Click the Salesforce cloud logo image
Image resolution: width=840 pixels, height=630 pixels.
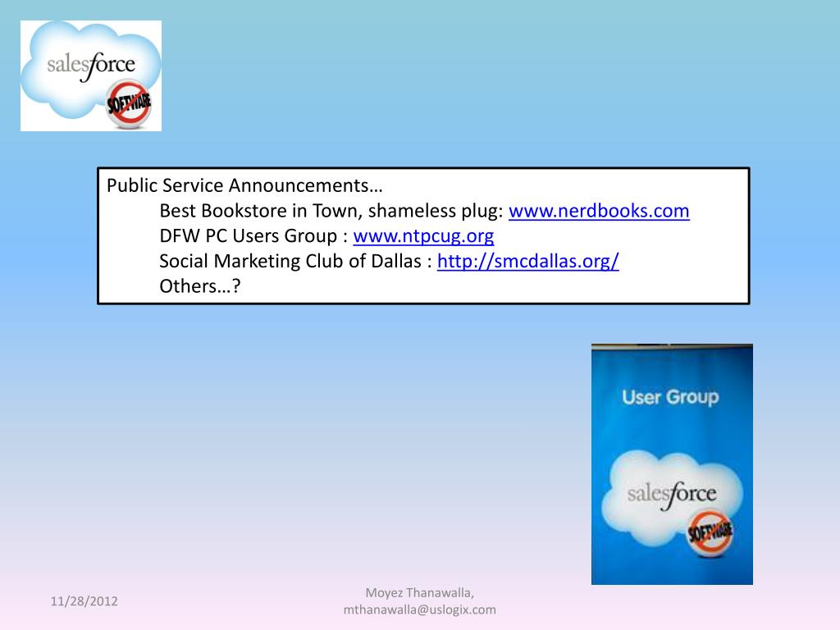(91, 75)
